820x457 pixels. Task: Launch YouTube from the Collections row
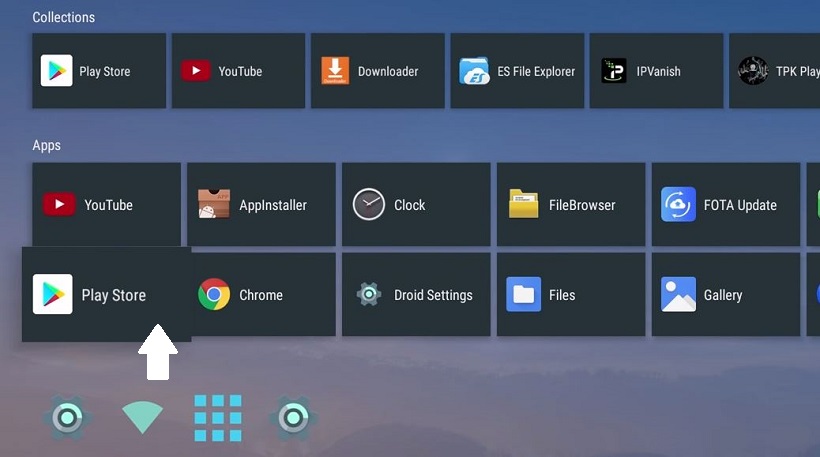click(238, 71)
